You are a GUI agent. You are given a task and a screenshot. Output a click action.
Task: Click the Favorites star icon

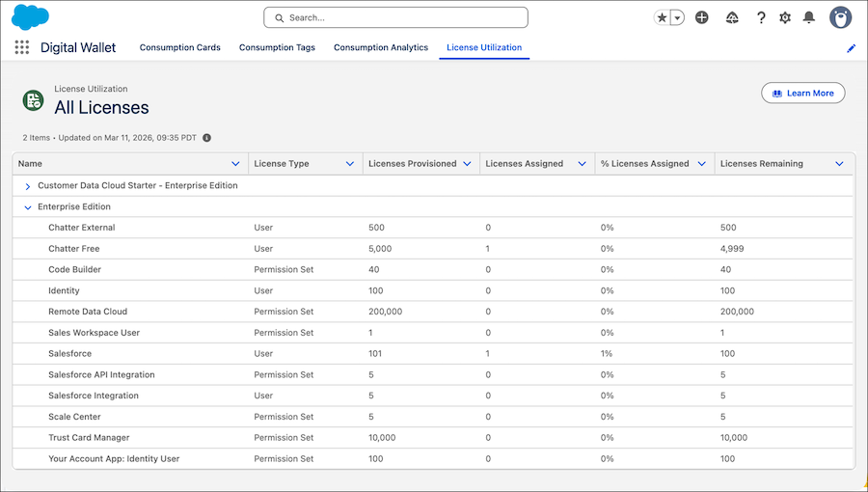pyautogui.click(x=662, y=17)
